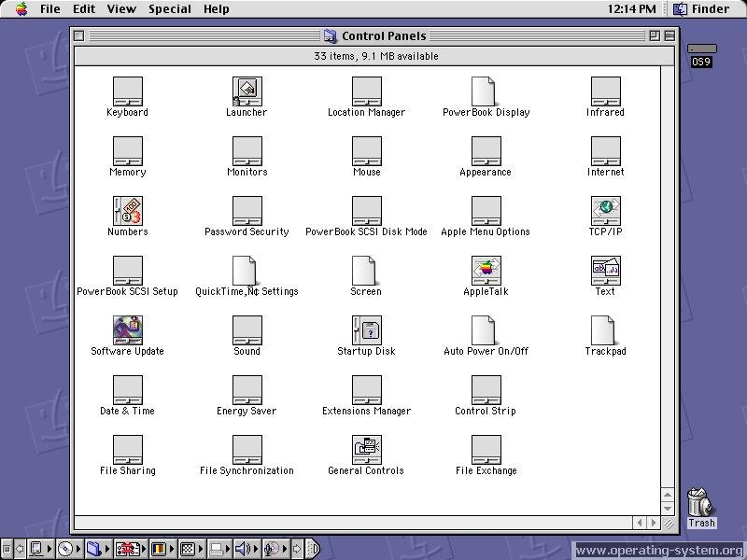
Task: Expand the sound volume strip module
Action: point(247,549)
